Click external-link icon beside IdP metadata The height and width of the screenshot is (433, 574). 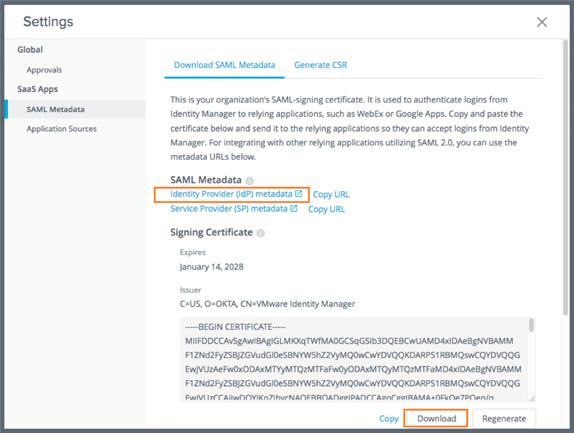[x=298, y=194]
